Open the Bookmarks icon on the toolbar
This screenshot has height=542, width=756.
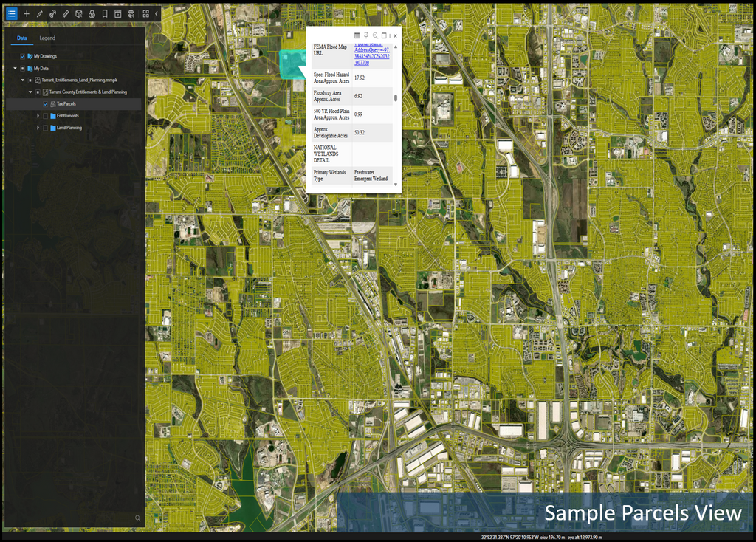pos(105,13)
